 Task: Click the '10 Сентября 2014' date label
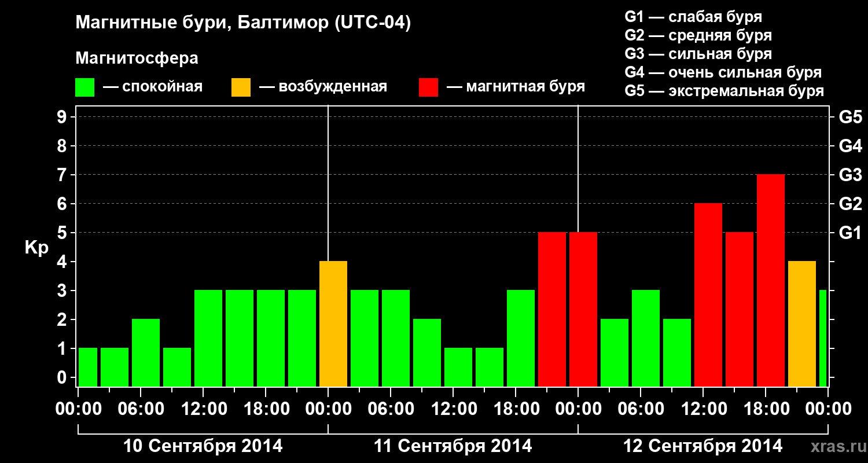pos(203,446)
